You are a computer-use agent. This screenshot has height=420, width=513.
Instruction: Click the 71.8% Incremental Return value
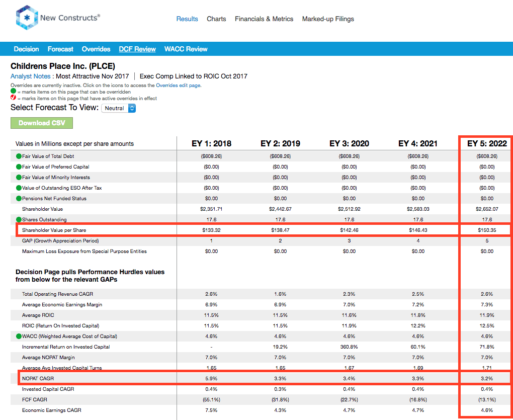pos(487,347)
